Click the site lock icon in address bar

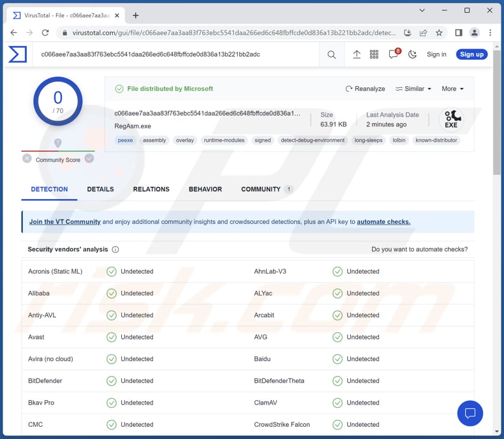[x=64, y=33]
